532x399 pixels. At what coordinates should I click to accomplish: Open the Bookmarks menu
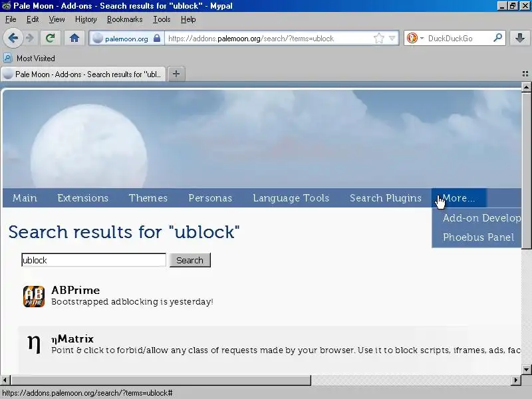click(x=124, y=19)
